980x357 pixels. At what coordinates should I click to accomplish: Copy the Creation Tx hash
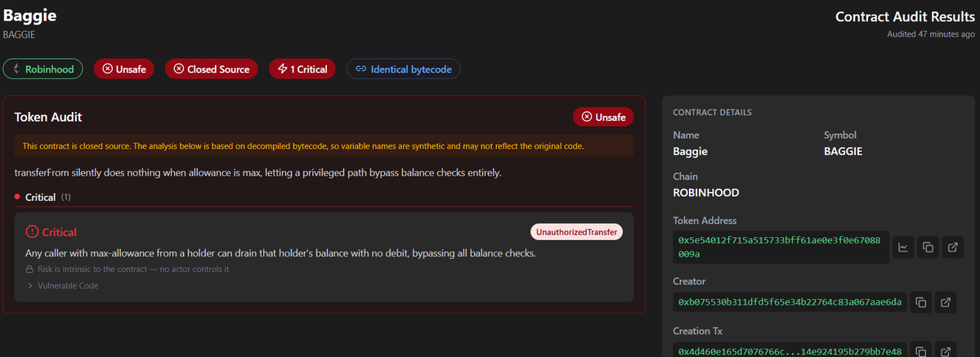pyautogui.click(x=920, y=351)
